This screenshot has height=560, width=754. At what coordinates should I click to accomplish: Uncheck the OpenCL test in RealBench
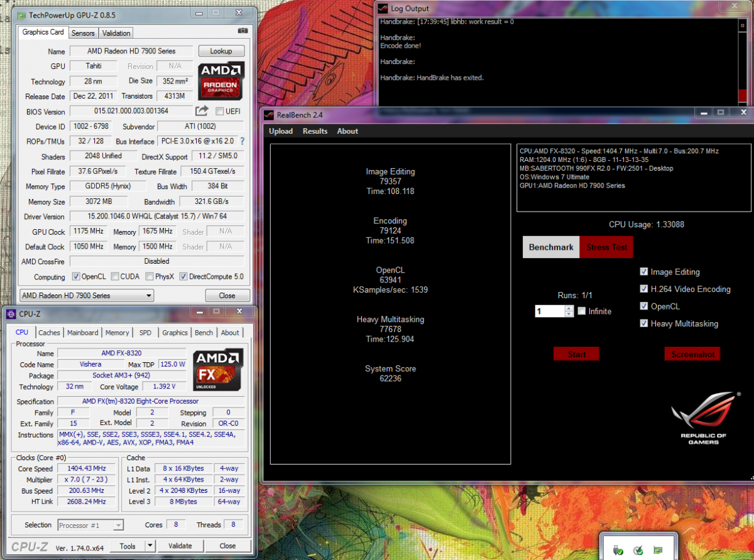coord(643,306)
